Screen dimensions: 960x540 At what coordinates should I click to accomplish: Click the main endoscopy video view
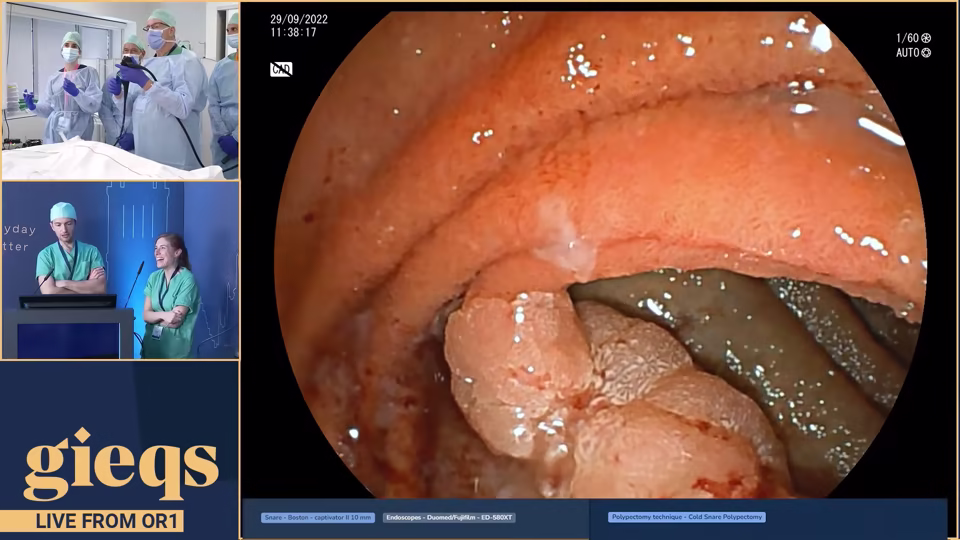[x=600, y=254]
